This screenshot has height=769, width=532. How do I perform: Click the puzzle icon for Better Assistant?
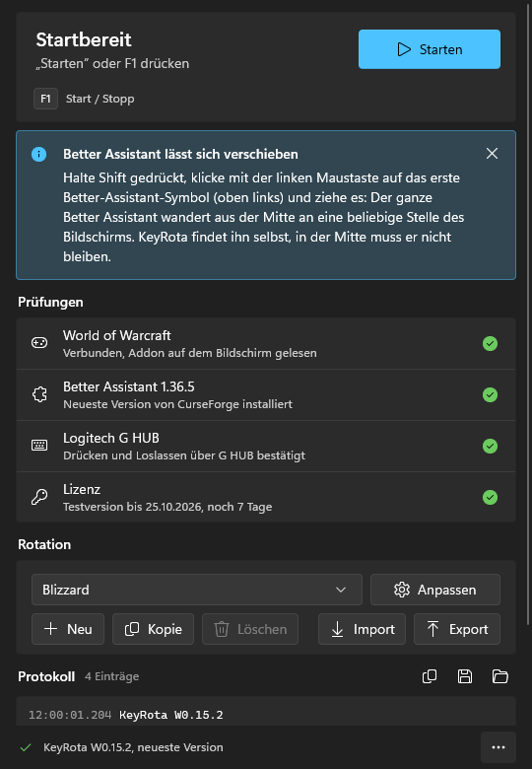39,394
